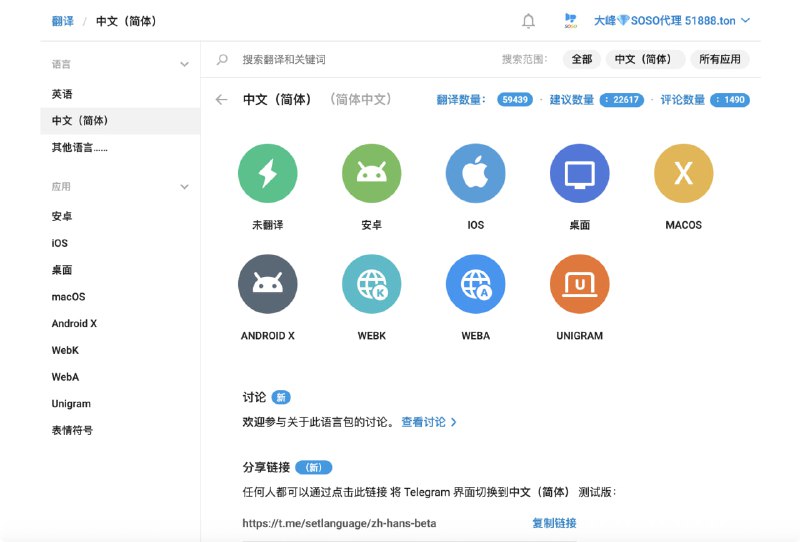Viewport: 800px width, 542px height.
Task: Click the notification bell icon
Action: tap(528, 21)
